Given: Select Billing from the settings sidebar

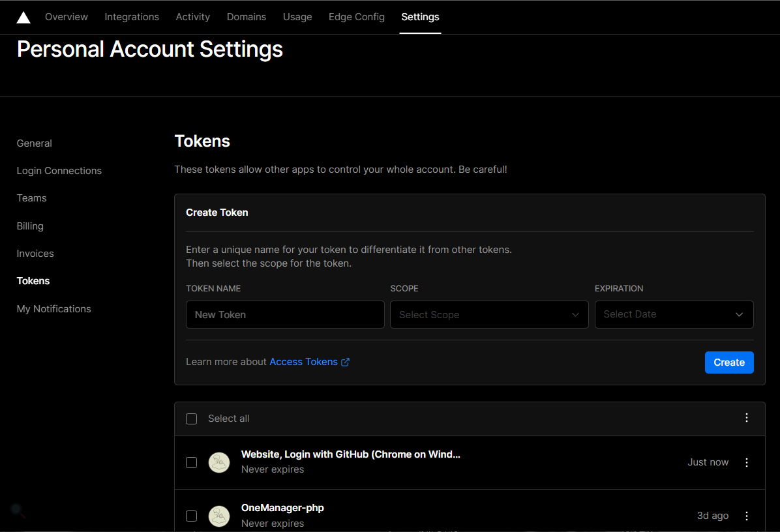Looking at the screenshot, I should tap(30, 226).
